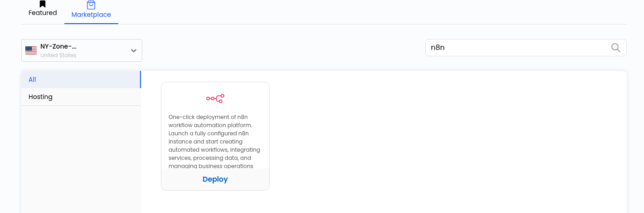
Task: Expand the zone selector chevron arrow
Action: [x=134, y=50]
